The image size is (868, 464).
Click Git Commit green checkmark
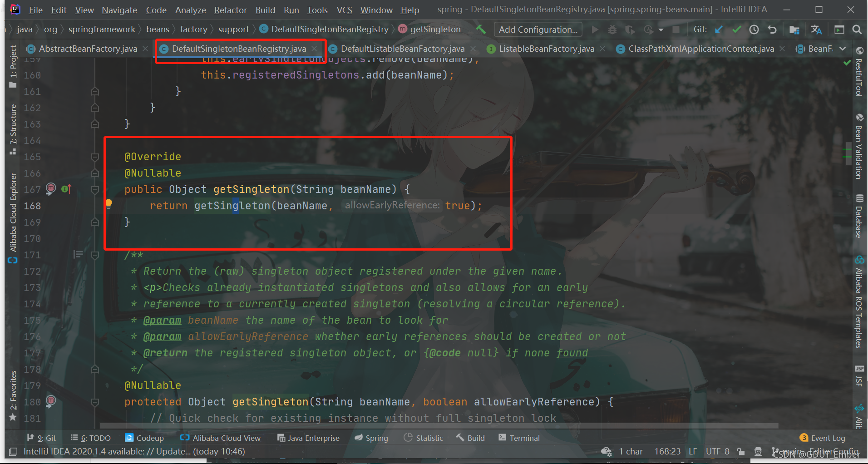pos(736,30)
